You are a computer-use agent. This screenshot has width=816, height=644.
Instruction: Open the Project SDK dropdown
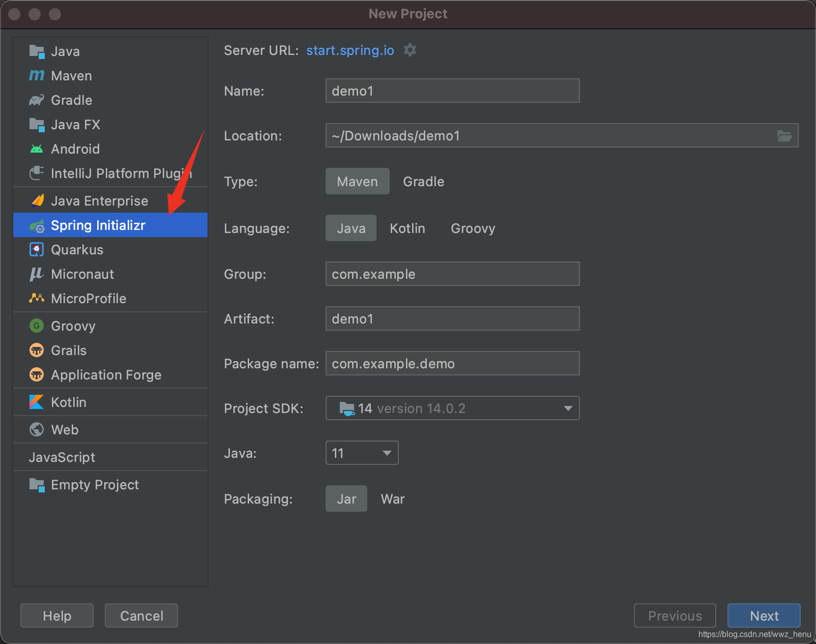point(453,408)
